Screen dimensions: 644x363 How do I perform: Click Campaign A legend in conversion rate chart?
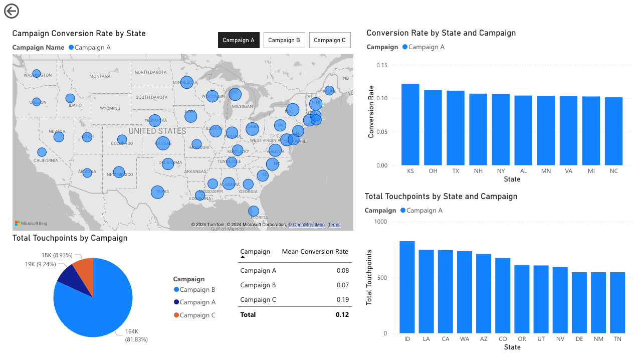coord(423,47)
